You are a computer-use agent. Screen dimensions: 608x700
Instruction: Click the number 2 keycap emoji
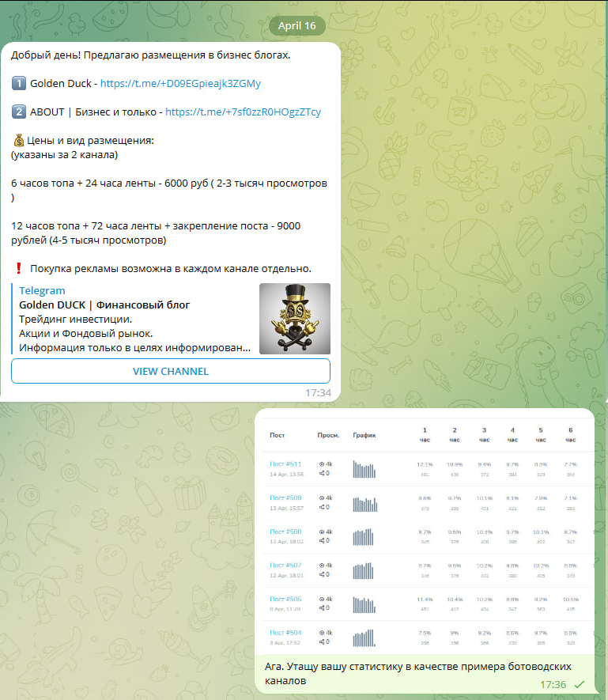[x=19, y=112]
